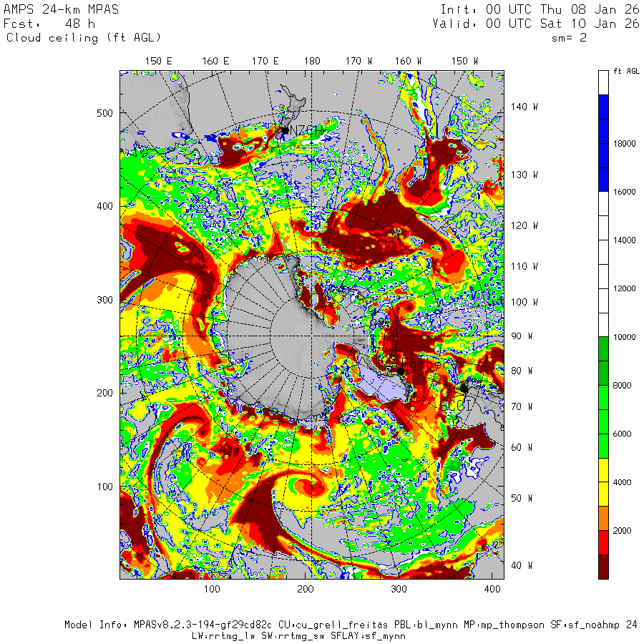The image size is (644, 644).
Task: Click the 4000 colorbar value
Action: (x=623, y=482)
